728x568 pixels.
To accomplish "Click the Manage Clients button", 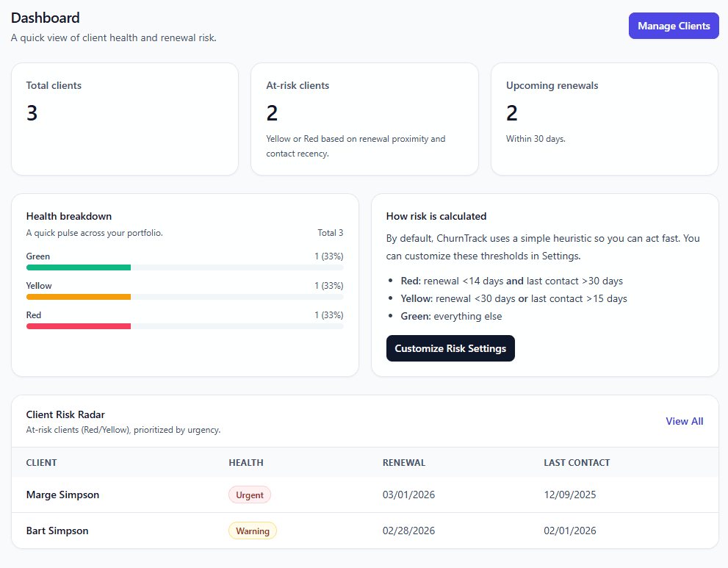I will tap(673, 26).
